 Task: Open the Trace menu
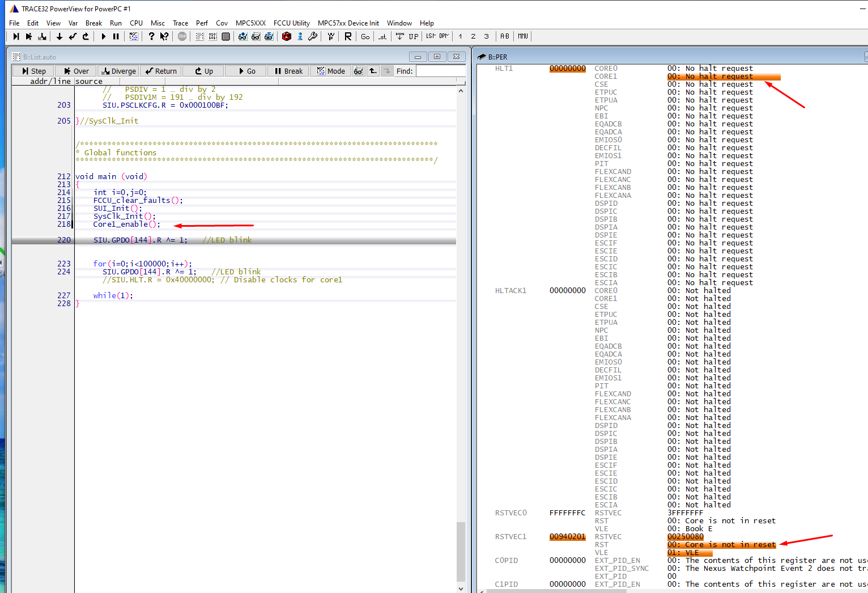[180, 23]
